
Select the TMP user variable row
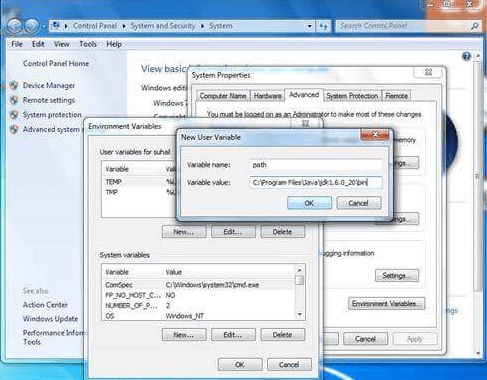(140, 192)
